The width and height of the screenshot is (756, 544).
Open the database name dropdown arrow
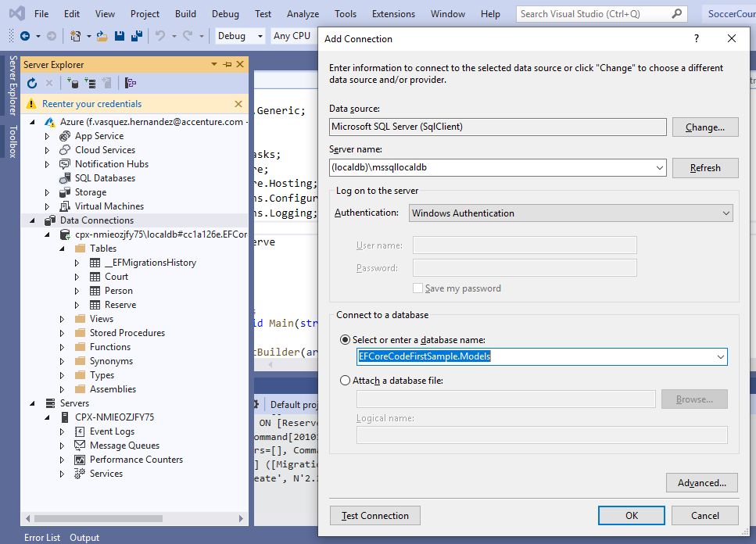[x=720, y=357]
